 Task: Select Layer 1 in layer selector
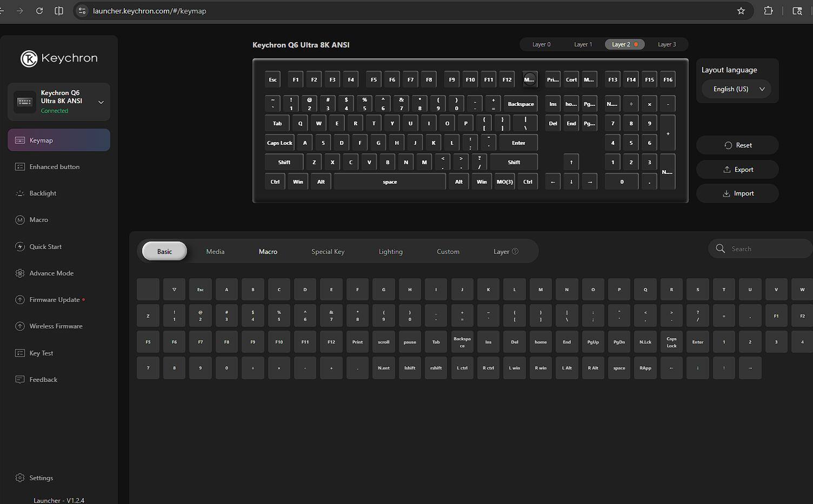pyautogui.click(x=583, y=44)
